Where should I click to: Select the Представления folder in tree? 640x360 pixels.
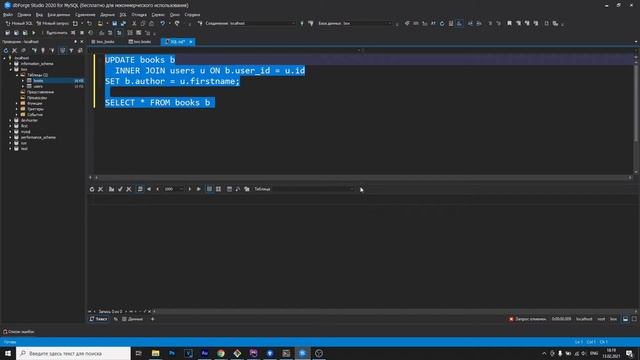coord(40,92)
